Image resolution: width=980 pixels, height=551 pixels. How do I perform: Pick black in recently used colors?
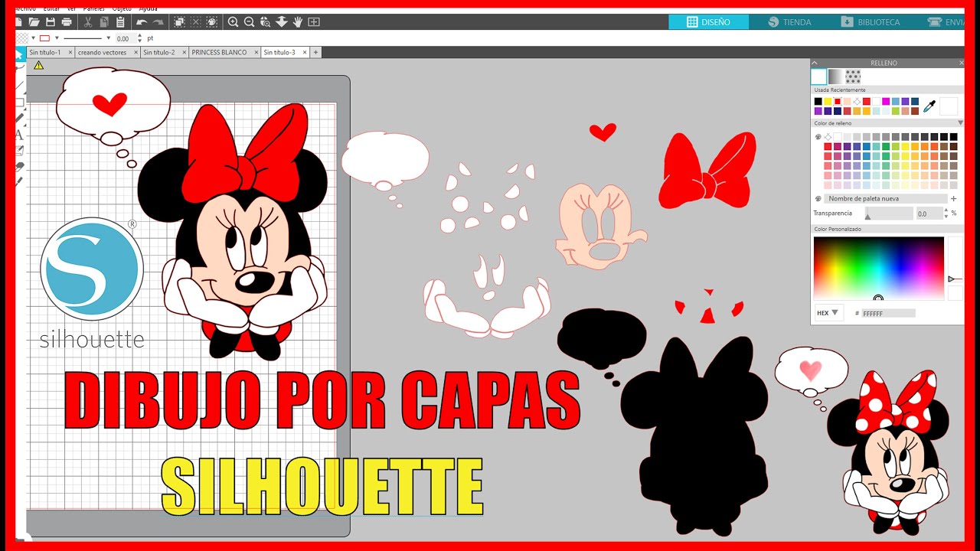818,101
